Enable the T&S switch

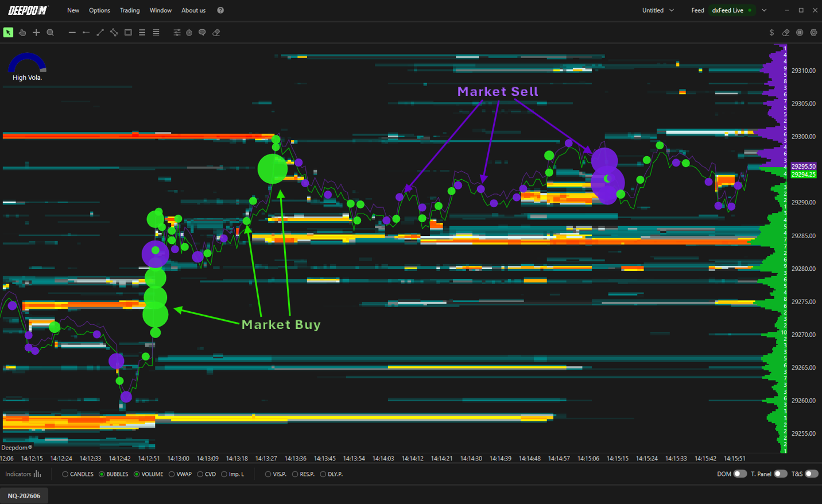pyautogui.click(x=811, y=474)
